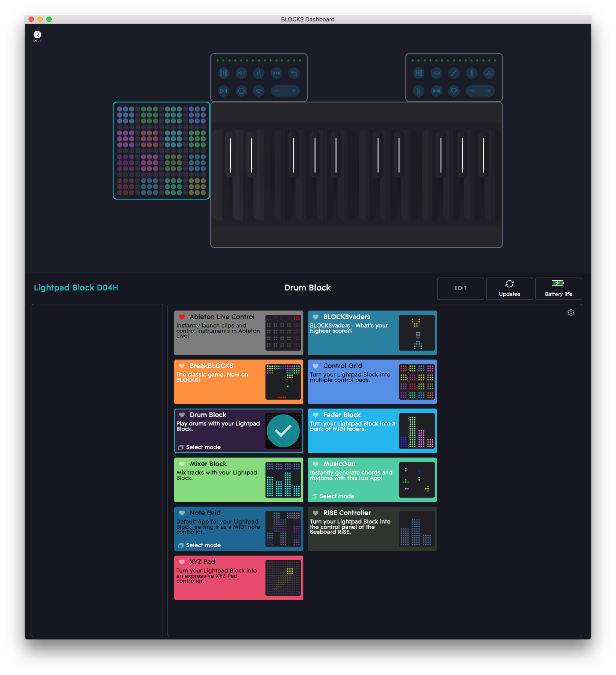This screenshot has height=675, width=616.
Task: Click the Record circle on Loop Block
Action: (x=241, y=91)
